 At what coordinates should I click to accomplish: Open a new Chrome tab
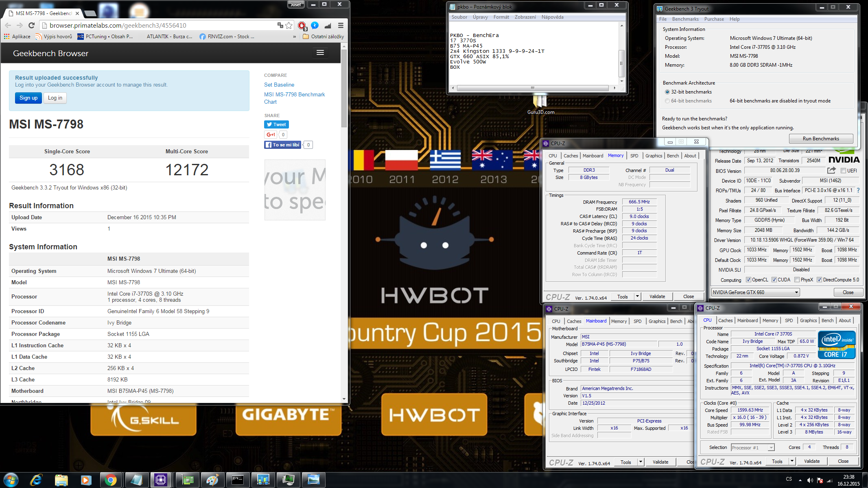point(90,13)
